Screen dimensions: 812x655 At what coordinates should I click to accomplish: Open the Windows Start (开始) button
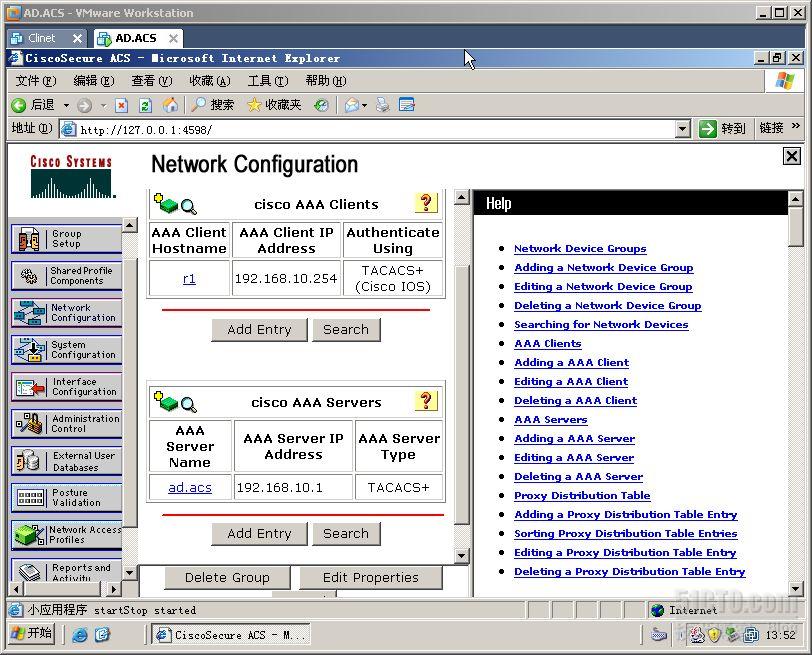click(x=32, y=633)
